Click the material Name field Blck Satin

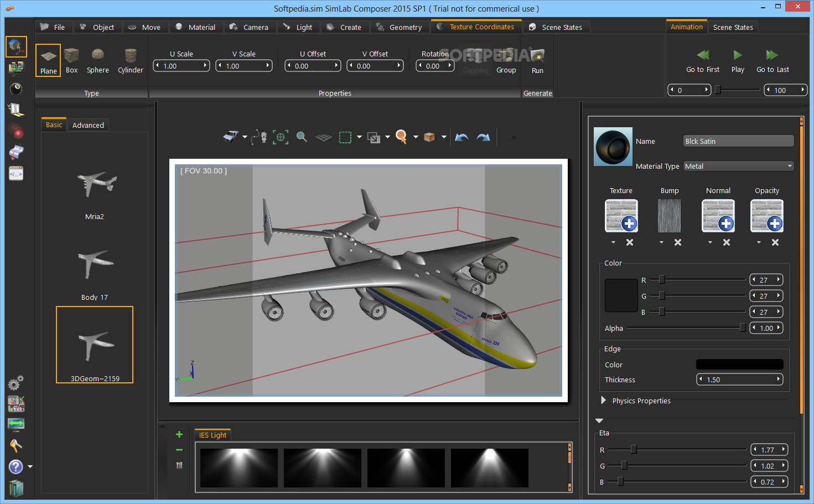739,141
